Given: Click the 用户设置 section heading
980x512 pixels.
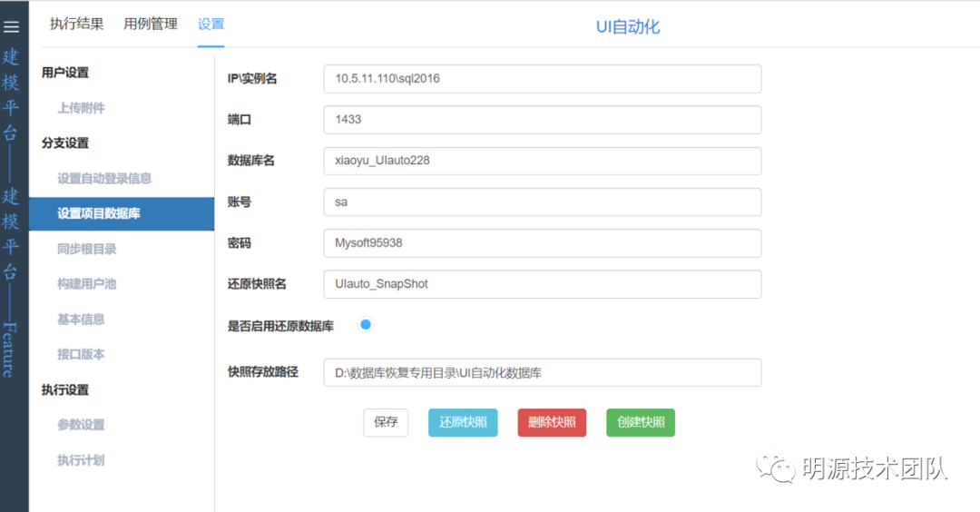Looking at the screenshot, I should tap(65, 73).
